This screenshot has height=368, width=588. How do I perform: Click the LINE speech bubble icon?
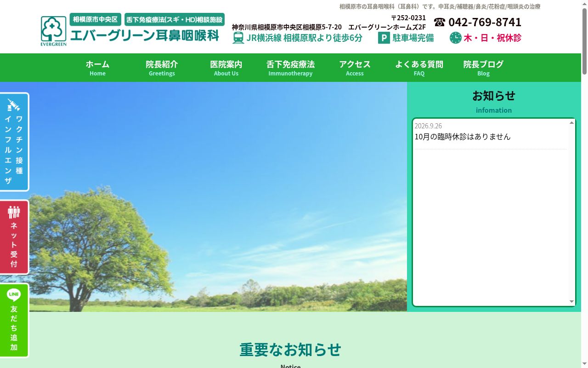pyautogui.click(x=14, y=294)
